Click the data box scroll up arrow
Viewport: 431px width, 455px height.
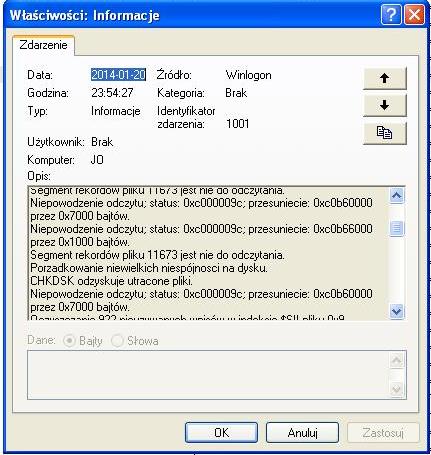pyautogui.click(x=397, y=360)
